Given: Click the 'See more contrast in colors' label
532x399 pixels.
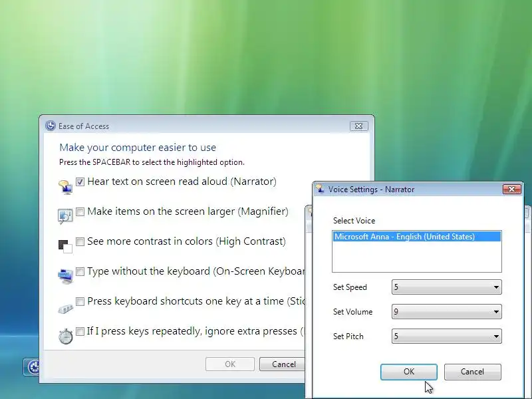Looking at the screenshot, I should coord(186,241).
